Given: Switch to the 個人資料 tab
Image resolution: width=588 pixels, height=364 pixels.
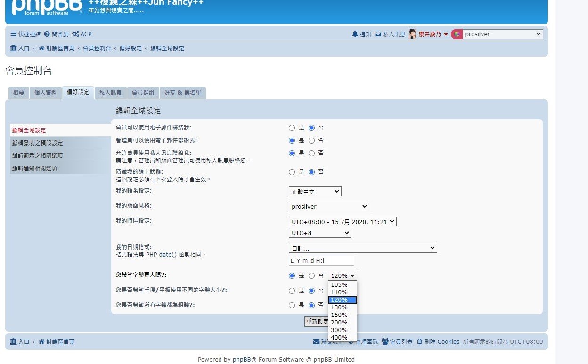Looking at the screenshot, I should 46,93.
